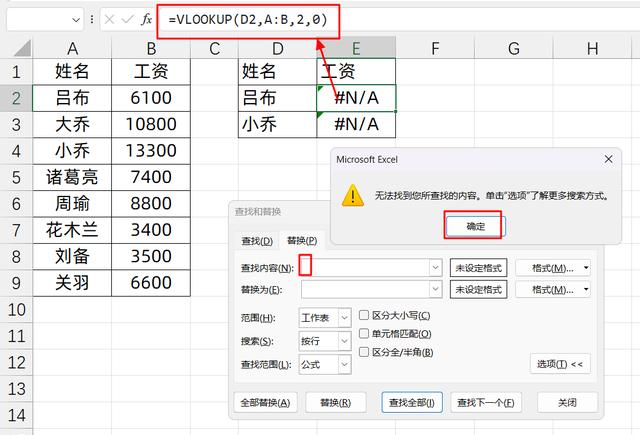Switch to the 替换(P) tab

(302, 240)
